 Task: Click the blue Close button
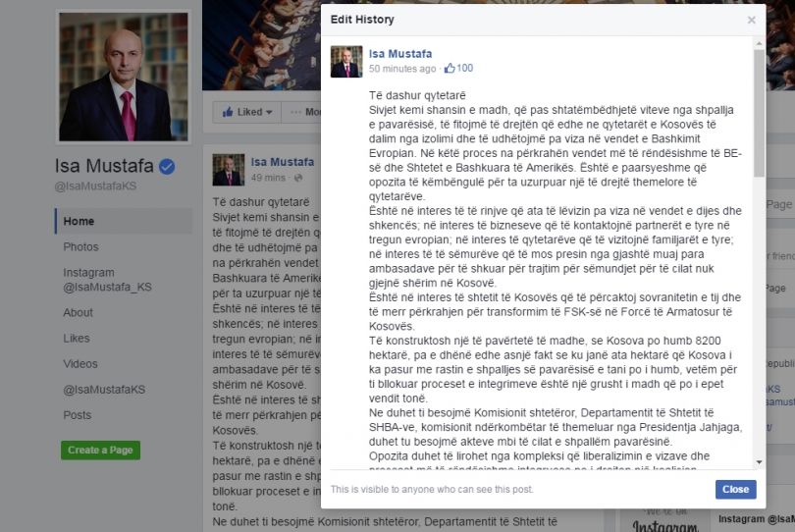[735, 490]
